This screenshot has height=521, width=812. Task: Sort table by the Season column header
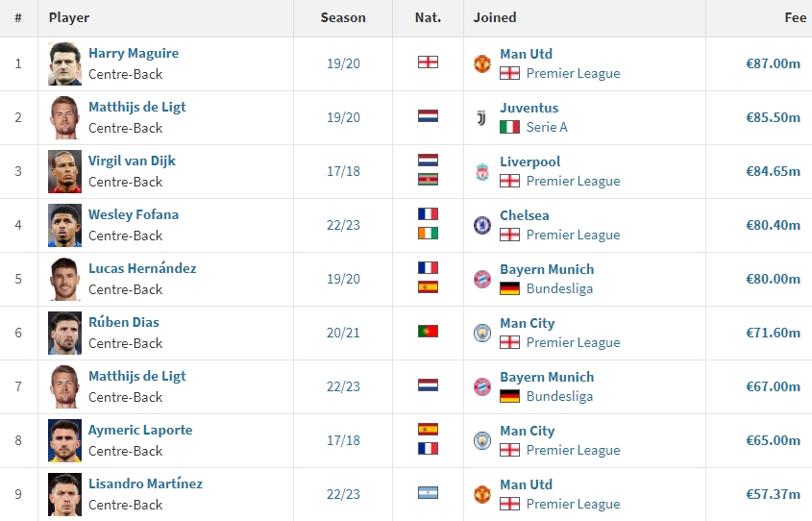pyautogui.click(x=343, y=17)
